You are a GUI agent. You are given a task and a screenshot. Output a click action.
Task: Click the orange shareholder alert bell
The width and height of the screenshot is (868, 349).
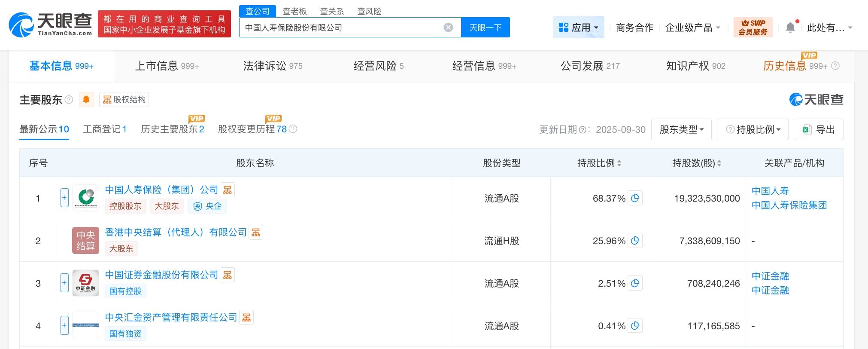86,100
